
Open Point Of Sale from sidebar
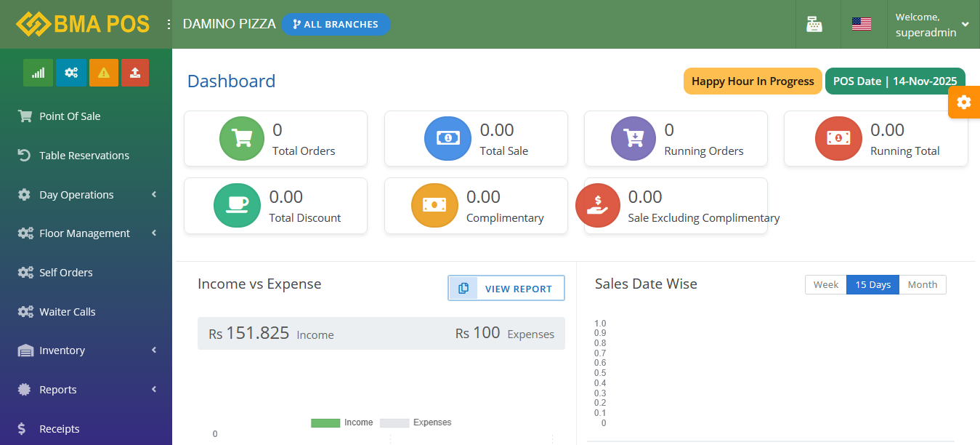coord(70,116)
